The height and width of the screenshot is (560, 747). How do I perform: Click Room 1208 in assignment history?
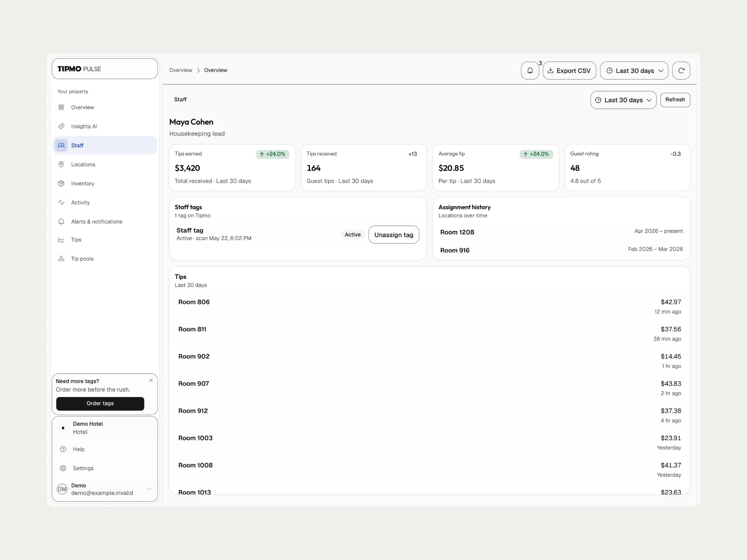click(457, 232)
